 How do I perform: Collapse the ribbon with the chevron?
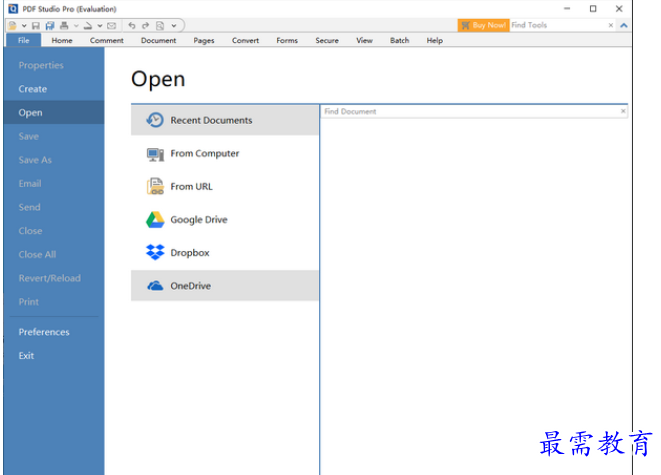click(624, 25)
